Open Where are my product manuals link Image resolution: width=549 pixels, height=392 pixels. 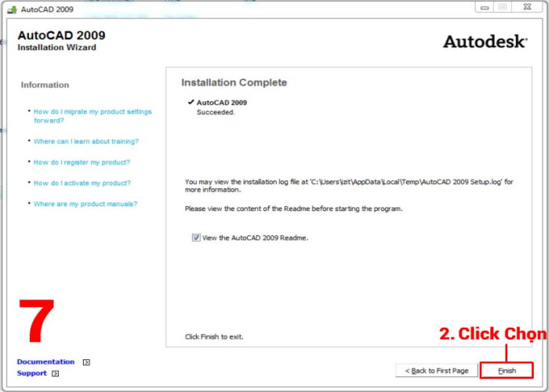[x=85, y=204]
